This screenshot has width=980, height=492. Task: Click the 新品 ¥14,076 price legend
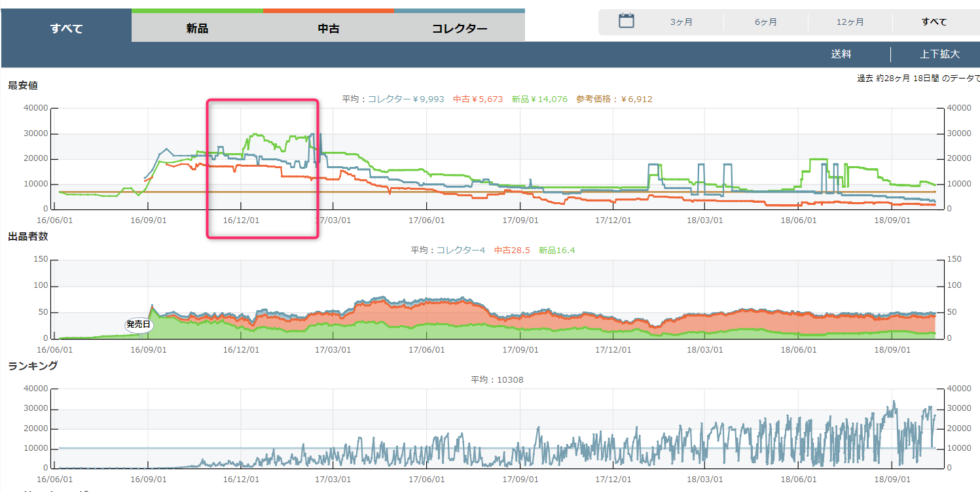point(539,99)
